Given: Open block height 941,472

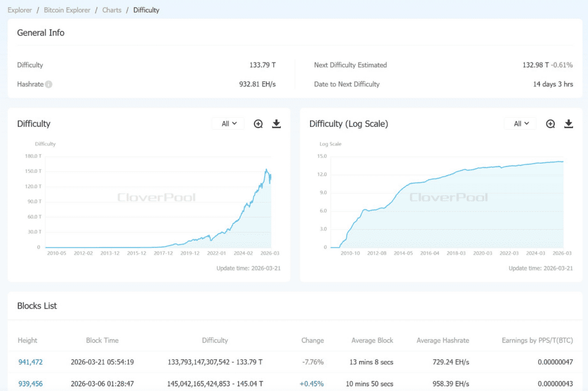Looking at the screenshot, I should (30, 362).
